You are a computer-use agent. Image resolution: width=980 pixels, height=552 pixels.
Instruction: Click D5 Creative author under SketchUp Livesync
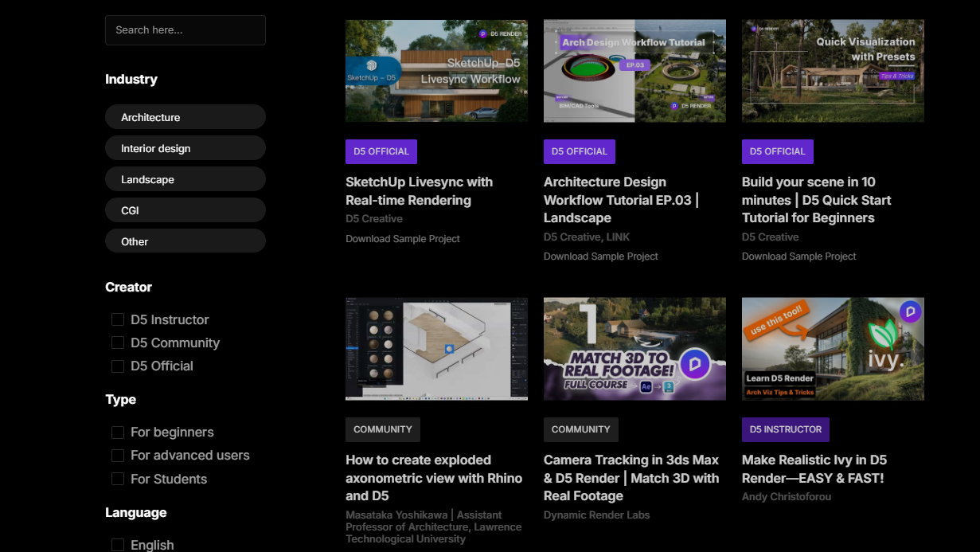click(x=374, y=219)
